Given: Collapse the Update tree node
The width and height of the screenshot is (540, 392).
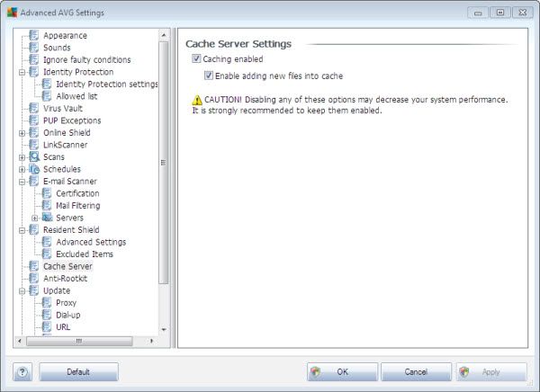Looking at the screenshot, I should tap(22, 291).
